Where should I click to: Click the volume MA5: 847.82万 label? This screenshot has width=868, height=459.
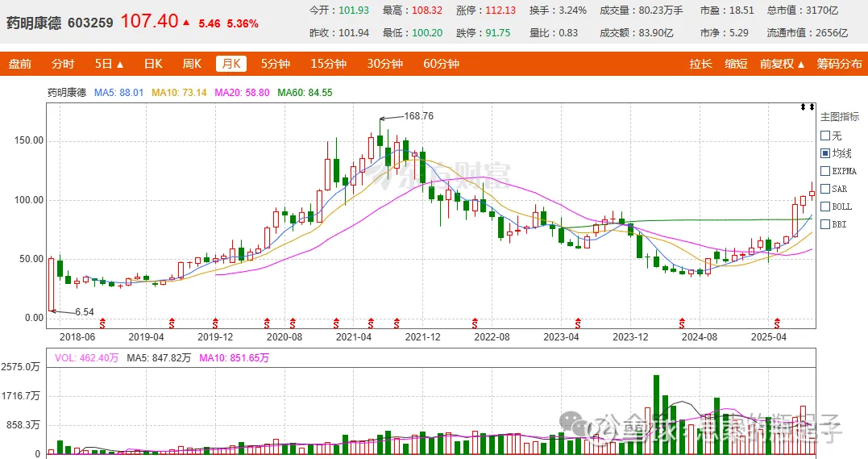coord(159,358)
